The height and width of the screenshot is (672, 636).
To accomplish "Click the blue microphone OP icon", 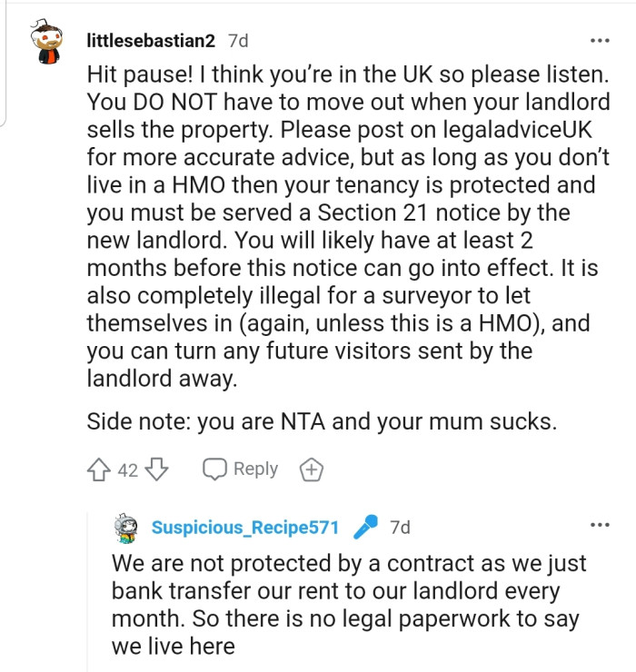I will [x=364, y=527].
